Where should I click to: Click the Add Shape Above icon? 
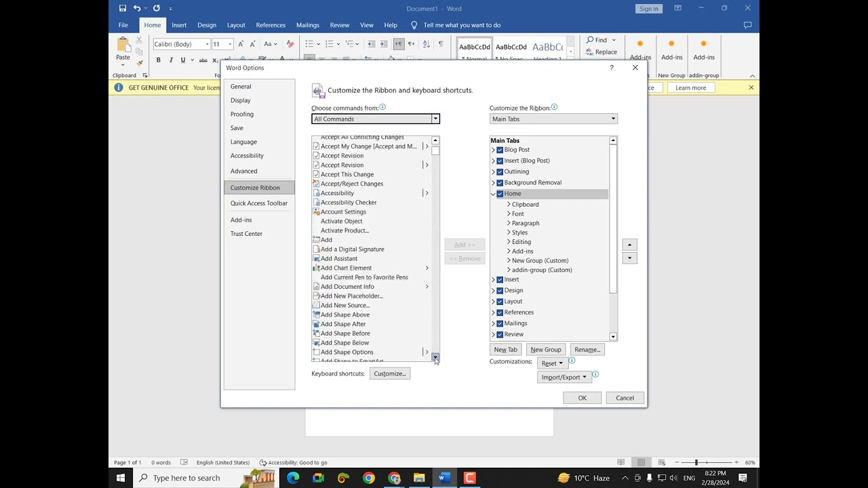pyautogui.click(x=316, y=314)
